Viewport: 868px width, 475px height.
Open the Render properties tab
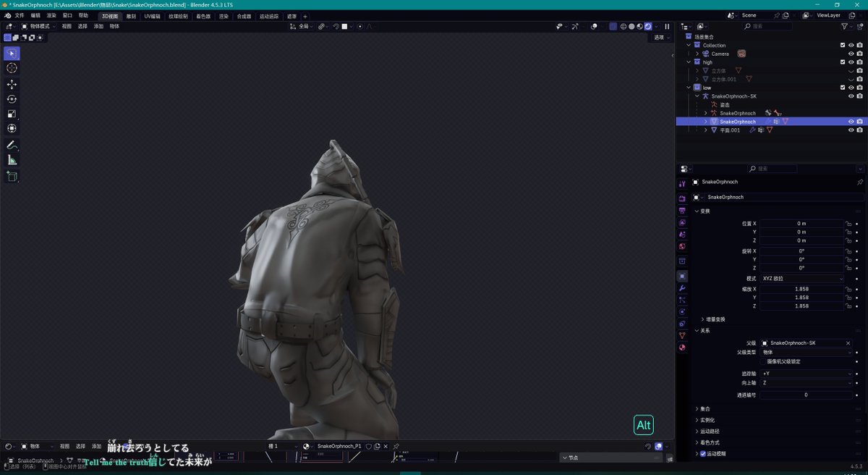pos(682,198)
